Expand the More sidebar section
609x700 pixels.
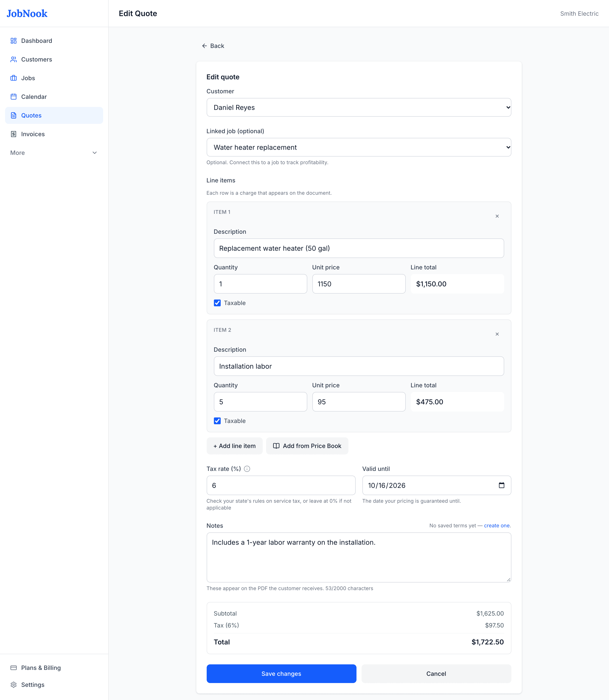(54, 153)
